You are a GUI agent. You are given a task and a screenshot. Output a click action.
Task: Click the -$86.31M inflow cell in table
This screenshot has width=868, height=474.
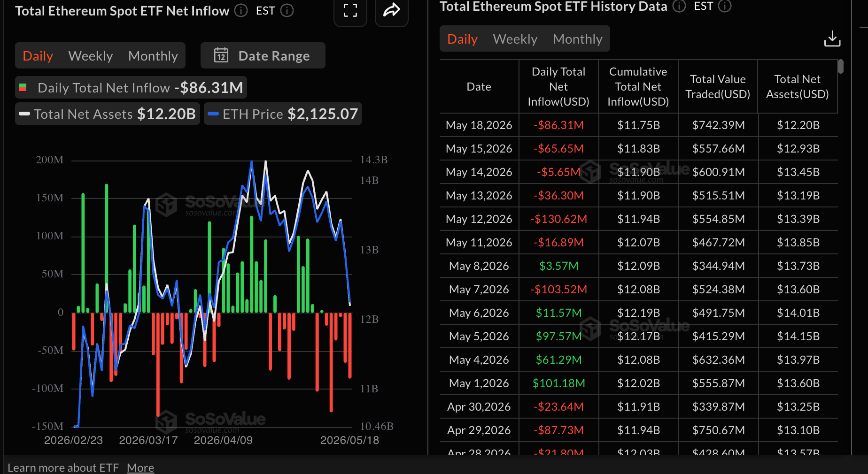(558, 125)
